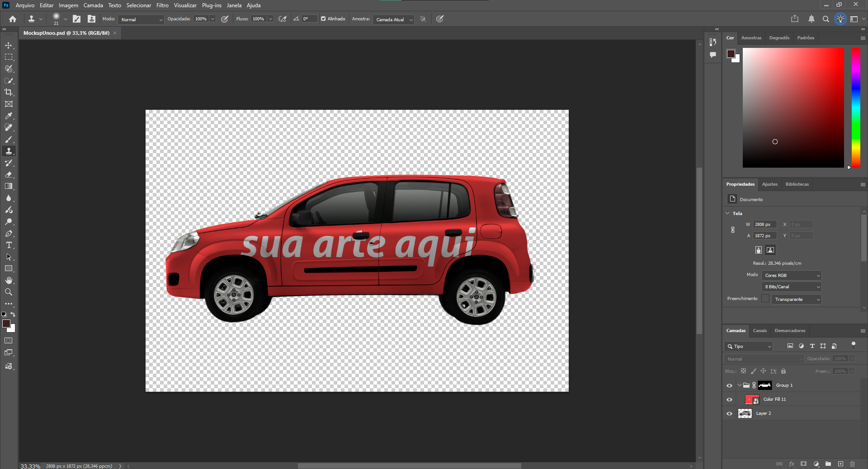
Task: Select the Gradient tool
Action: [x=9, y=186]
